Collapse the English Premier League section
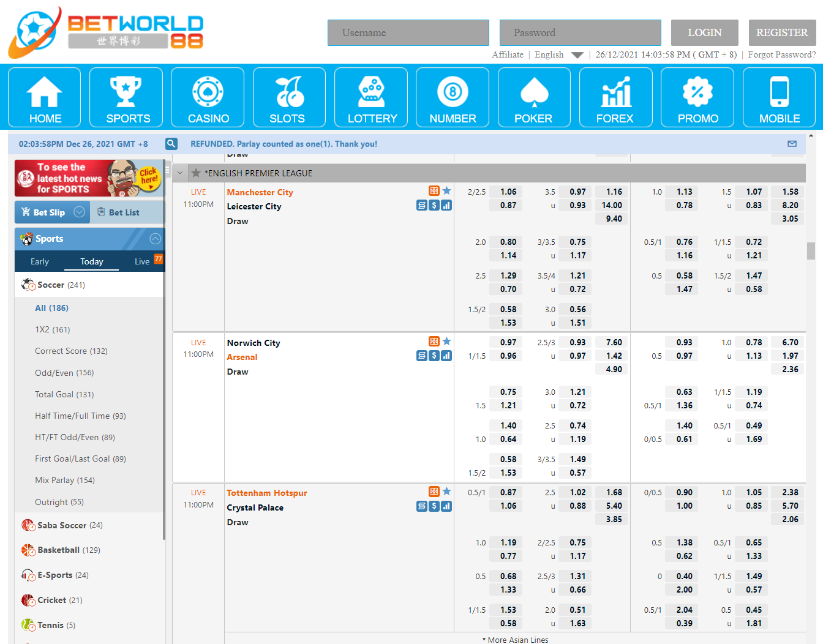This screenshot has height=644, width=823. pos(180,173)
